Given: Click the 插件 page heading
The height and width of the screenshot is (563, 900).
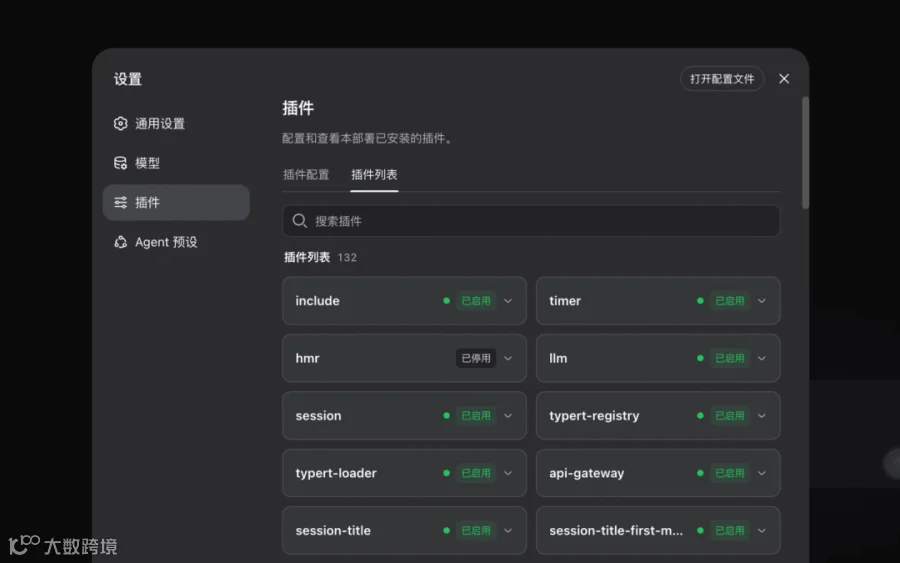Looking at the screenshot, I should (298, 108).
